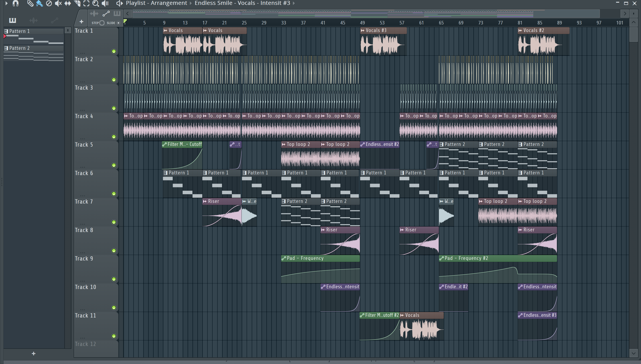
Task: Show automation clips in the picker panel
Action: click(55, 20)
